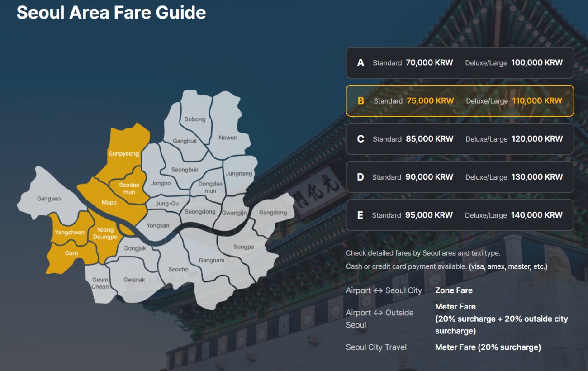The width and height of the screenshot is (588, 371).
Task: Click the Zone Fare text
Action: (454, 290)
